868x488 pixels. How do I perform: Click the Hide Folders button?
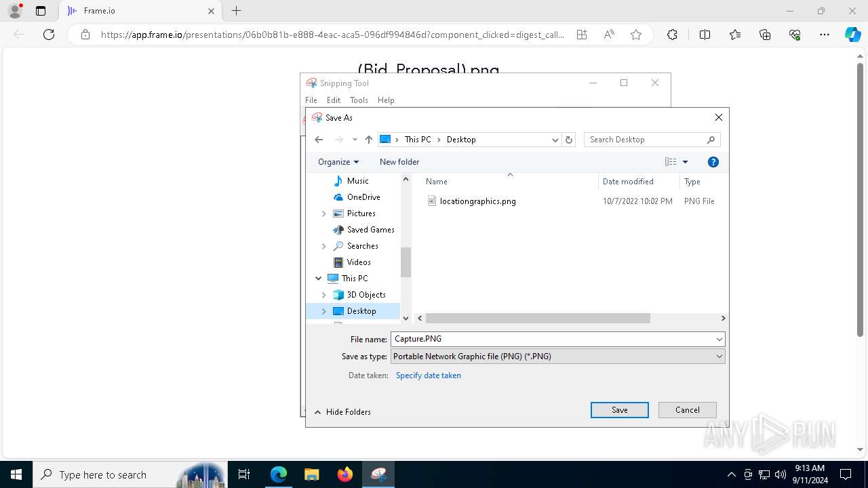[x=342, y=412]
